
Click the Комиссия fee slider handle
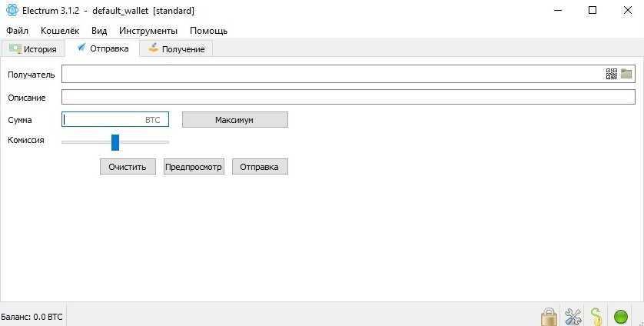point(115,142)
